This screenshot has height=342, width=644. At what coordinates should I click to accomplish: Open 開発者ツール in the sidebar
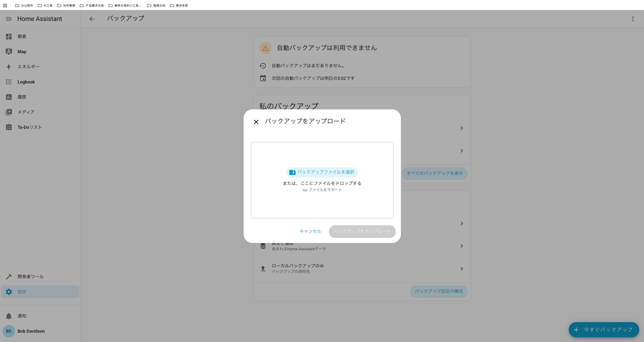point(40,277)
